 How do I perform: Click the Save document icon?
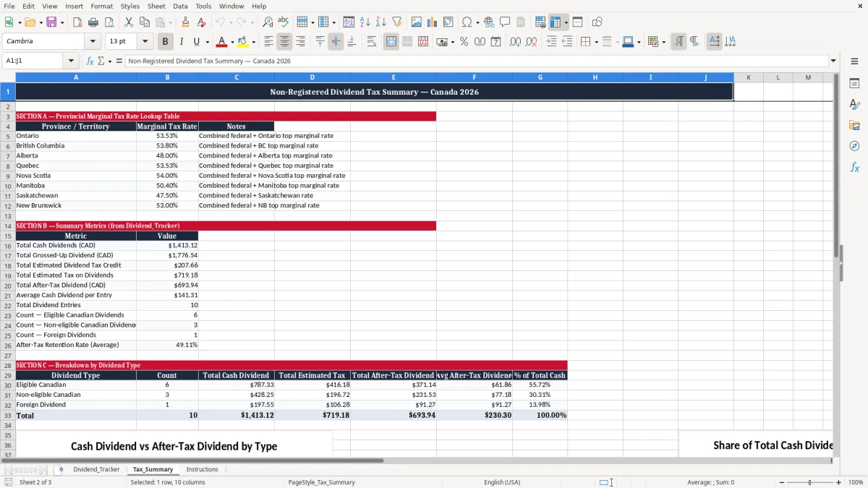[x=51, y=22]
